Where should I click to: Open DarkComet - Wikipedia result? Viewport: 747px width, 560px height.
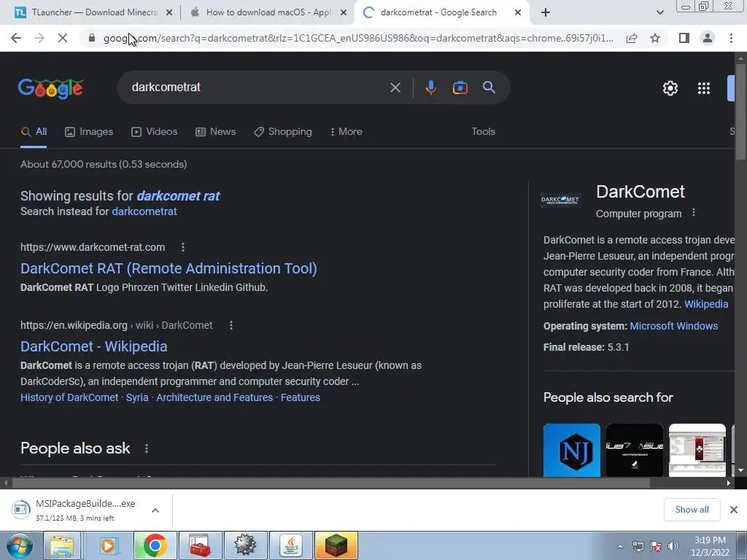94,346
